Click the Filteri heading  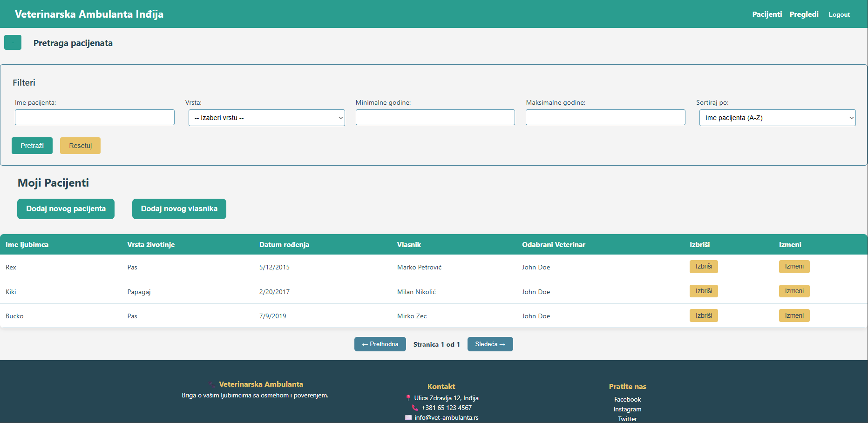pos(24,83)
